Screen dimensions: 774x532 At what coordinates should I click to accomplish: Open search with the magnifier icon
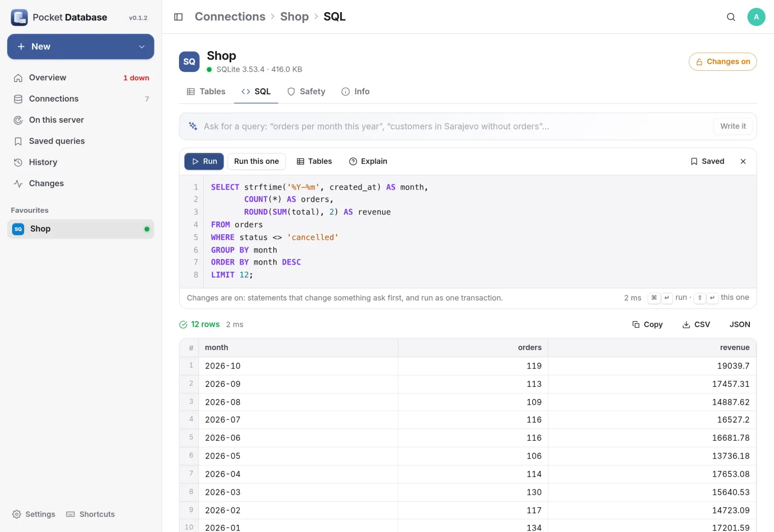click(x=731, y=17)
